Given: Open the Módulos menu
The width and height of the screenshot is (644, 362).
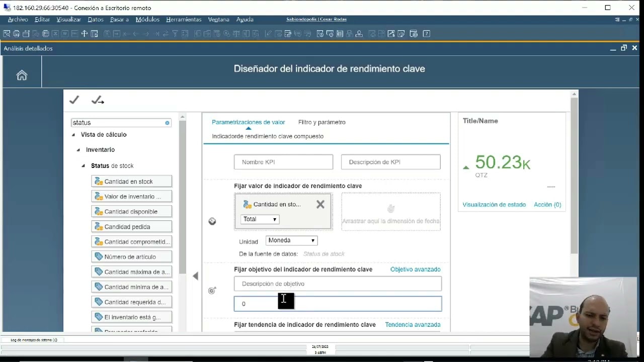Looking at the screenshot, I should click(147, 19).
